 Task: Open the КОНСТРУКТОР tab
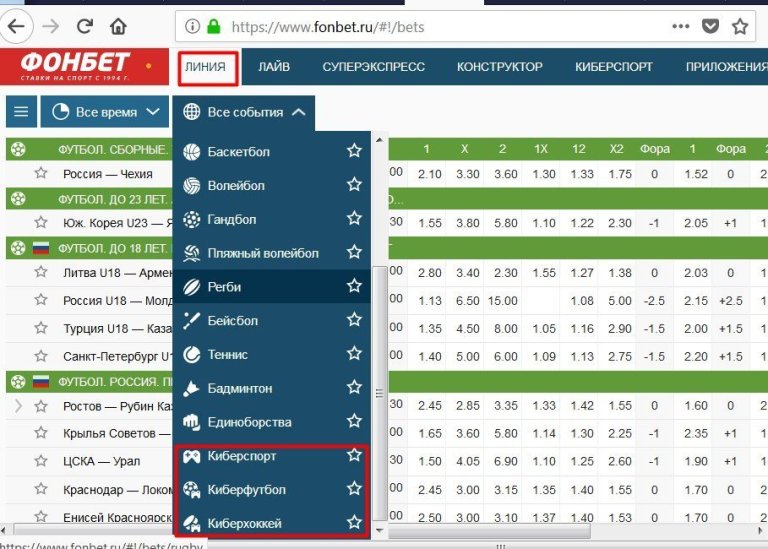point(500,67)
